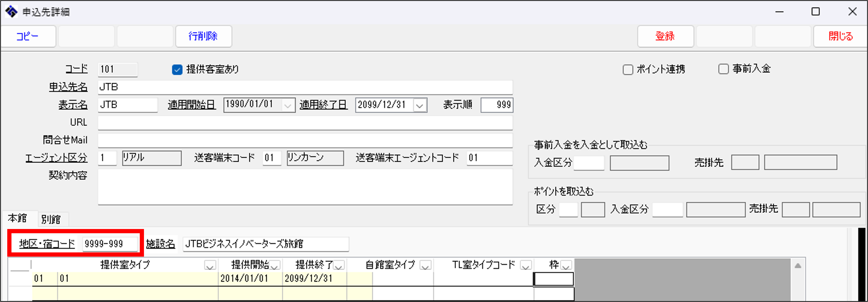
Task: Click the 行削除 button
Action: [x=203, y=36]
